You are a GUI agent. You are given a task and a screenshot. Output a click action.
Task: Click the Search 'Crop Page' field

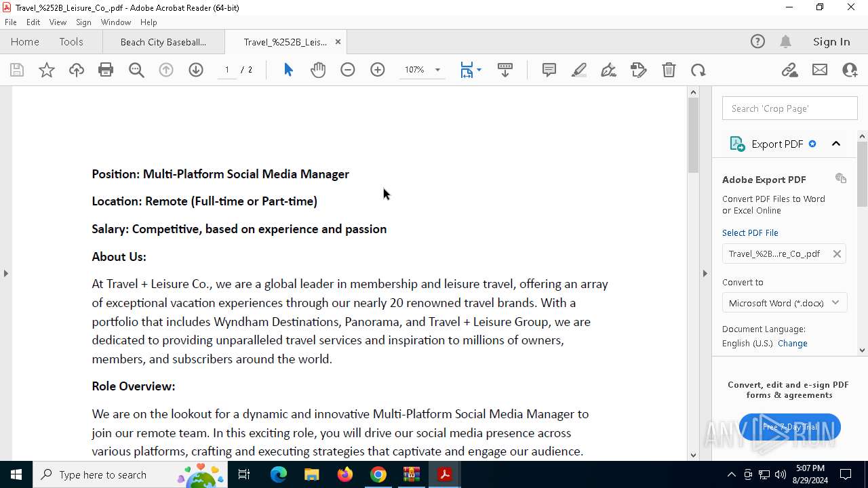point(790,108)
